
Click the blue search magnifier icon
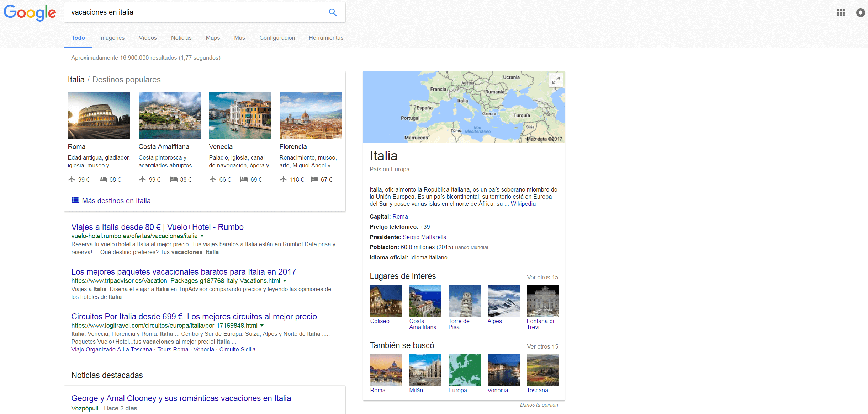333,12
